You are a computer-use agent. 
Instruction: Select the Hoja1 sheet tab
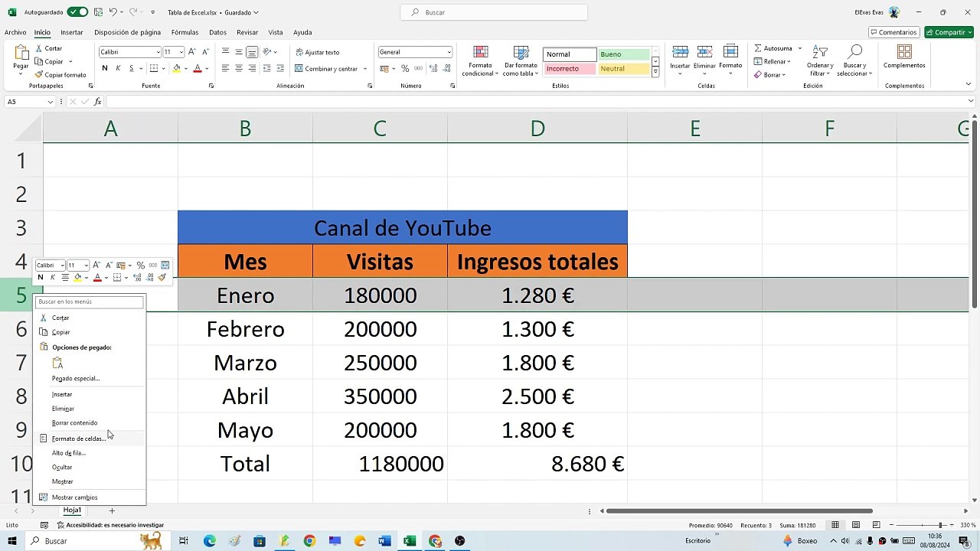(72, 510)
